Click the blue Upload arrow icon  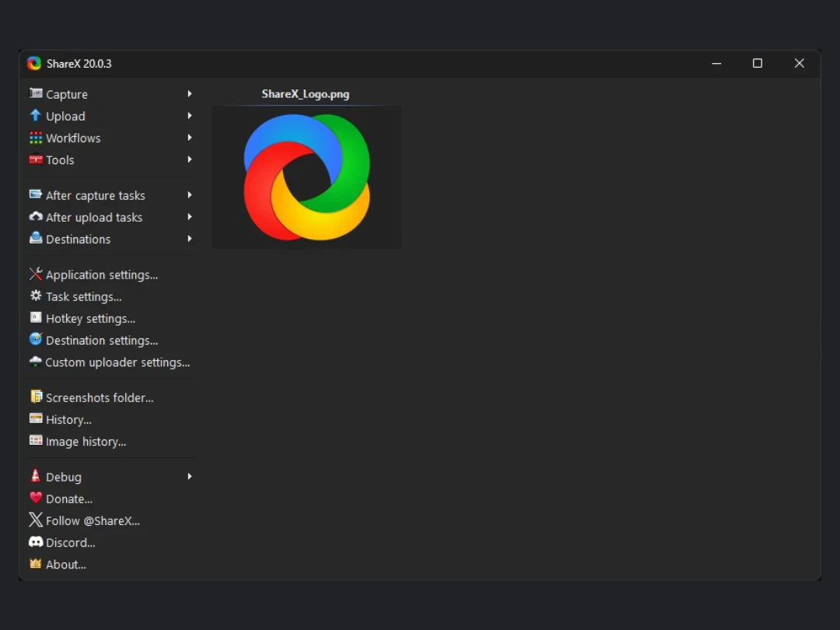pyautogui.click(x=35, y=115)
